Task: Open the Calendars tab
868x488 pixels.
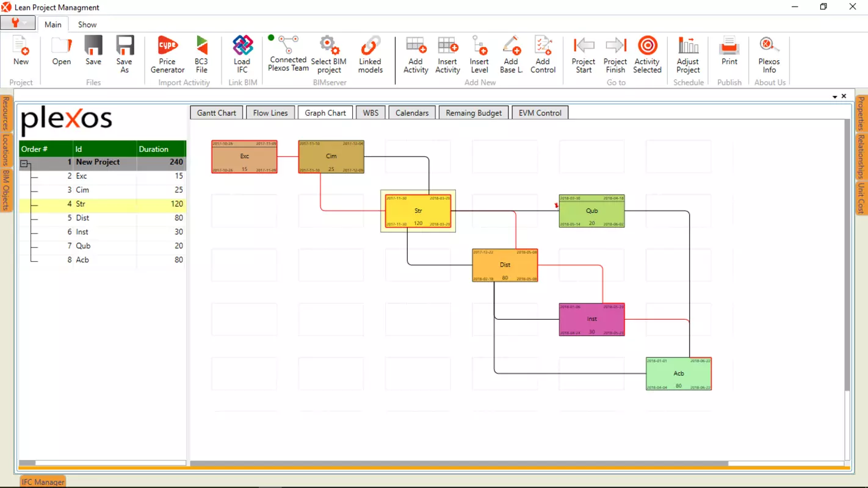Action: pyautogui.click(x=412, y=113)
